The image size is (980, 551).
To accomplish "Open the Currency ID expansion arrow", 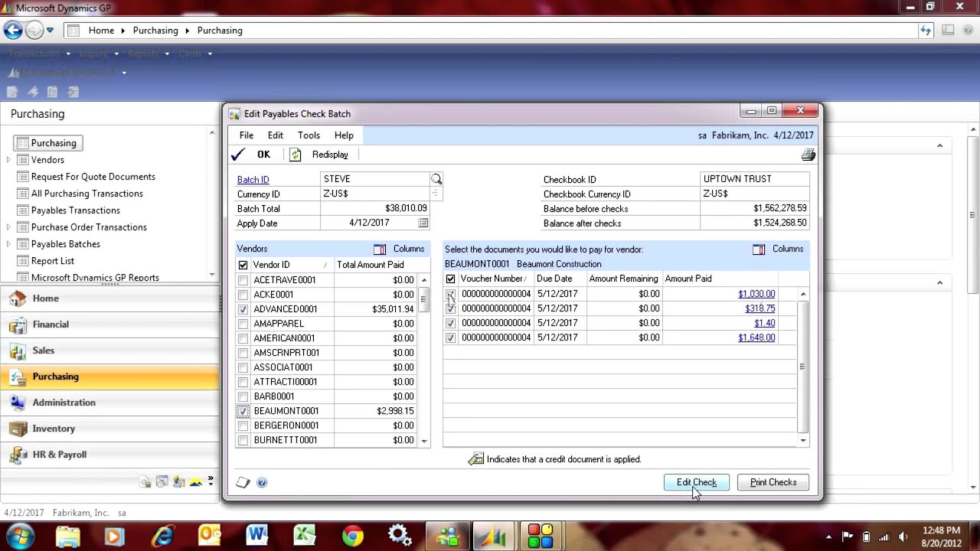I will [436, 194].
